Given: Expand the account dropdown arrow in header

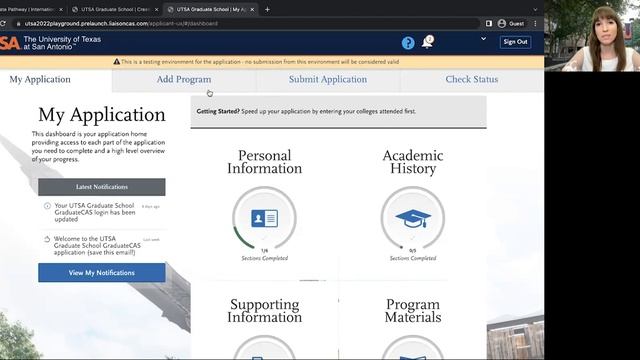Looking at the screenshot, I should (x=483, y=39).
